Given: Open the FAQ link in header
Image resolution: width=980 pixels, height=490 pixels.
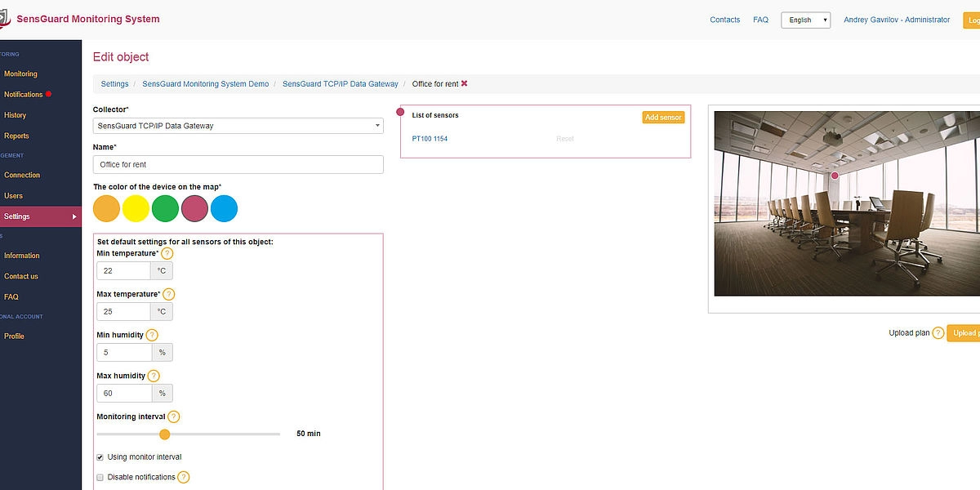Looking at the screenshot, I should [760, 20].
